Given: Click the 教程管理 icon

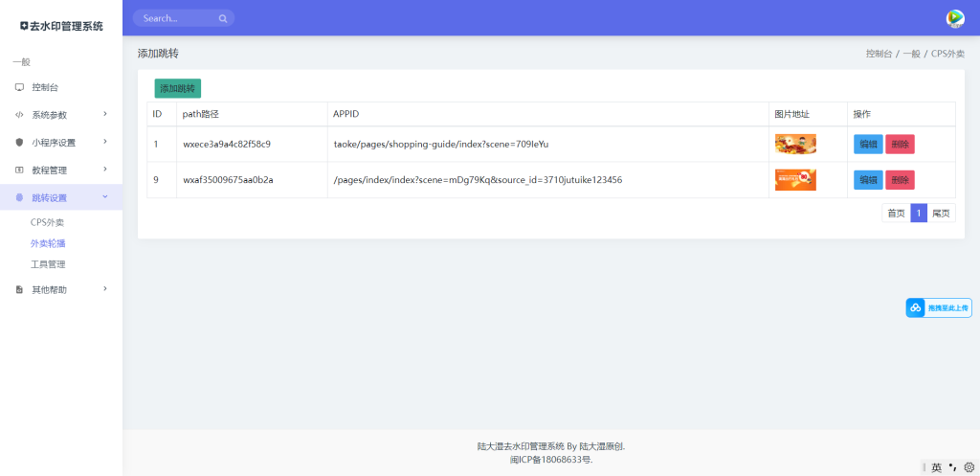Looking at the screenshot, I should click(x=19, y=170).
